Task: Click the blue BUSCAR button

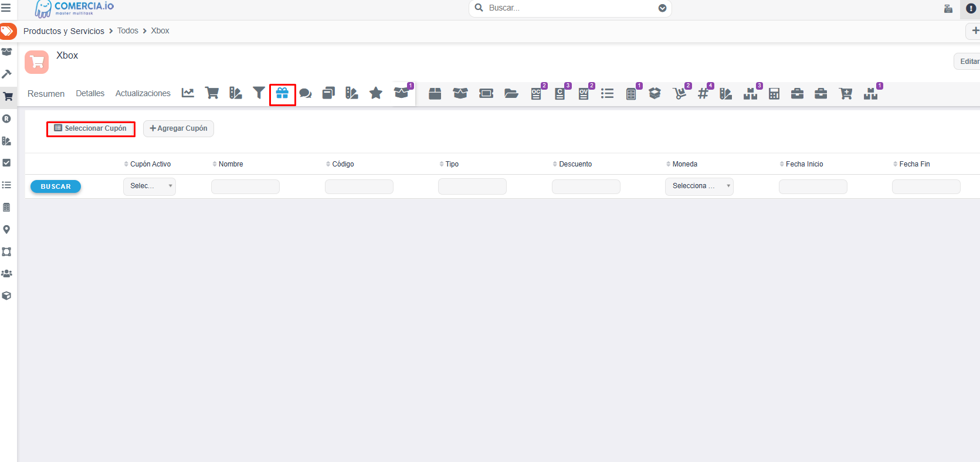Action: [56, 186]
